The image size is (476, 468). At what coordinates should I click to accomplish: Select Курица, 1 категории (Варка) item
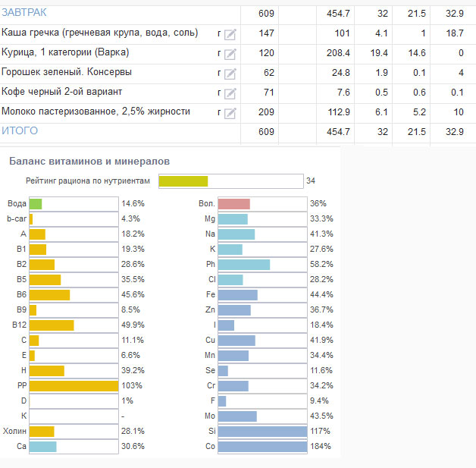[x=65, y=52]
